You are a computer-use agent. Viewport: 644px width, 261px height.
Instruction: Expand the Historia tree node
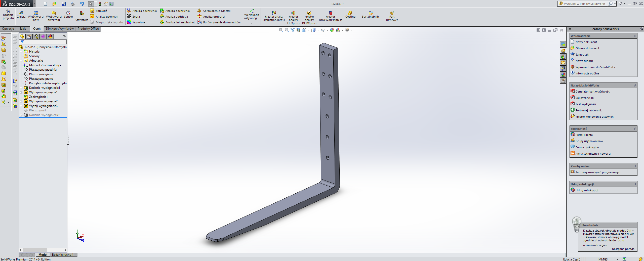[21, 52]
